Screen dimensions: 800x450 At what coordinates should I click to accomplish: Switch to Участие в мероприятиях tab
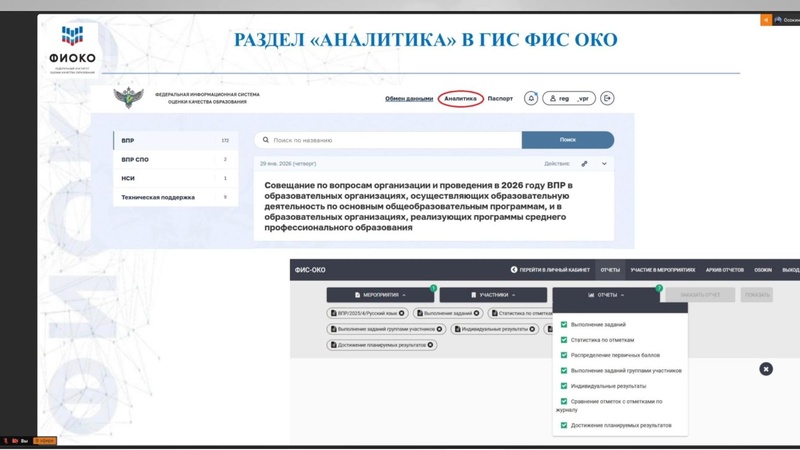click(662, 270)
